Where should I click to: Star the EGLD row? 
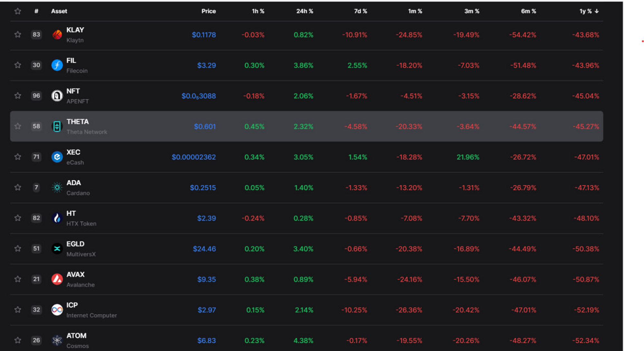coord(18,248)
